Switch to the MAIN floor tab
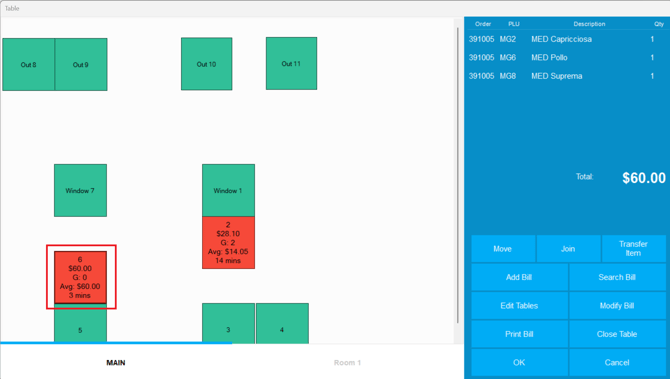Screen dimensions: 670x379 click(116, 362)
